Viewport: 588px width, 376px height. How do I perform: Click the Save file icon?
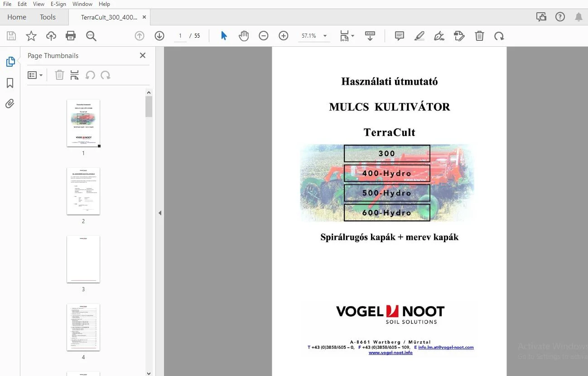coord(11,36)
